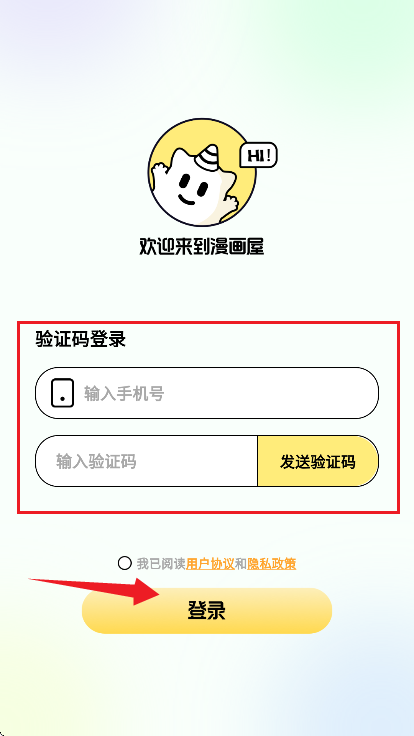Tap the yellow 登录 button

pos(207,611)
